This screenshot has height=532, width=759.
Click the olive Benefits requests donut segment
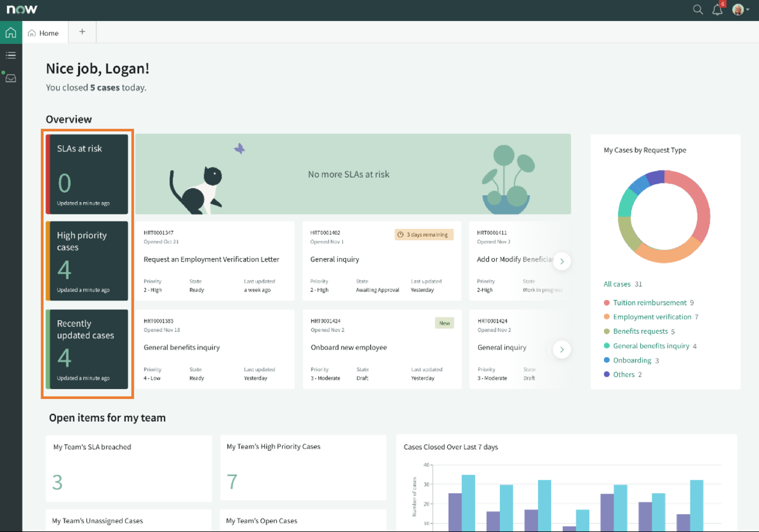[627, 236]
